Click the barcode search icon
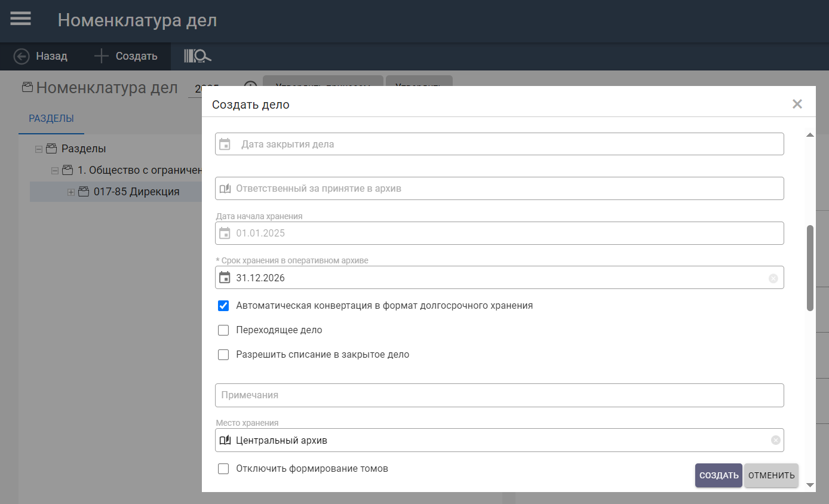 198,56
